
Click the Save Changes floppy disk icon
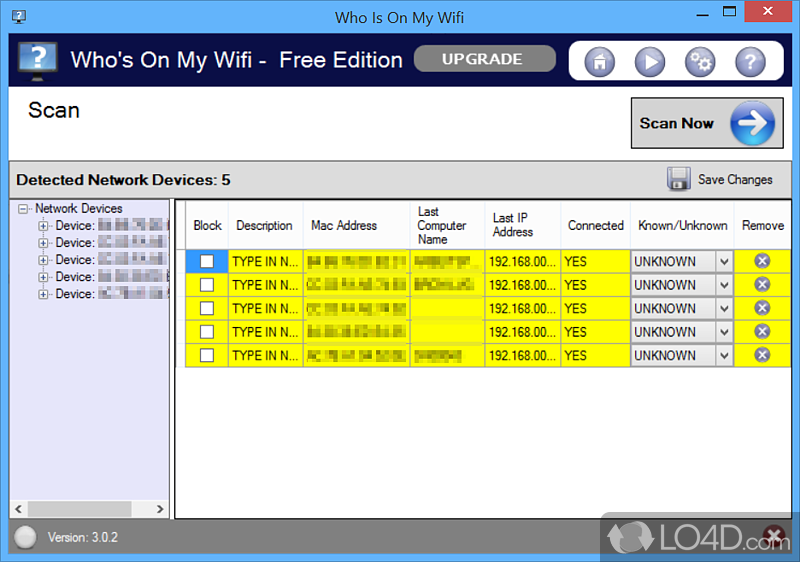pyautogui.click(x=679, y=179)
